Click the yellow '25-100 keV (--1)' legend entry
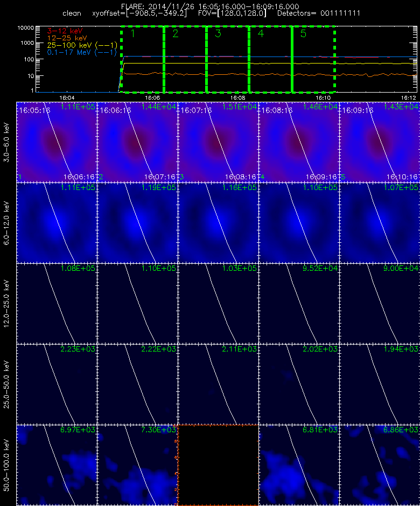Screen dimensions: 420x506 (x=82, y=45)
